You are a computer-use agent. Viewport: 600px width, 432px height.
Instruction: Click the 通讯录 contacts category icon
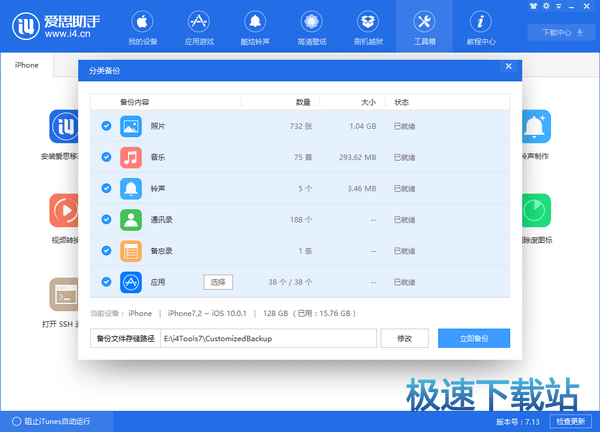(x=131, y=220)
